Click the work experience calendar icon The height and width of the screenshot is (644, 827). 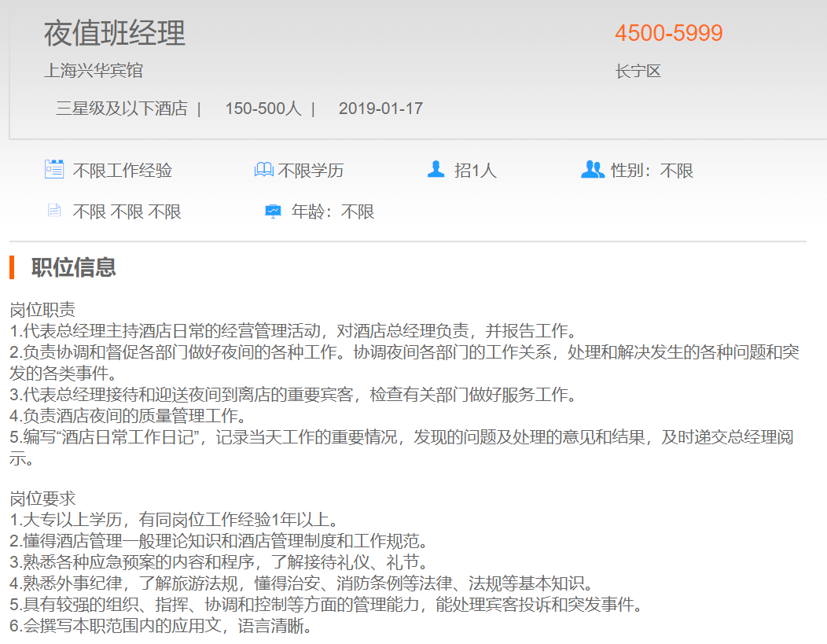click(x=53, y=170)
